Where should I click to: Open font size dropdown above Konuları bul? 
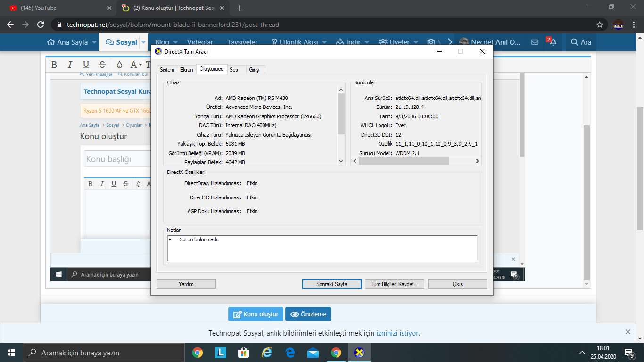click(x=136, y=65)
